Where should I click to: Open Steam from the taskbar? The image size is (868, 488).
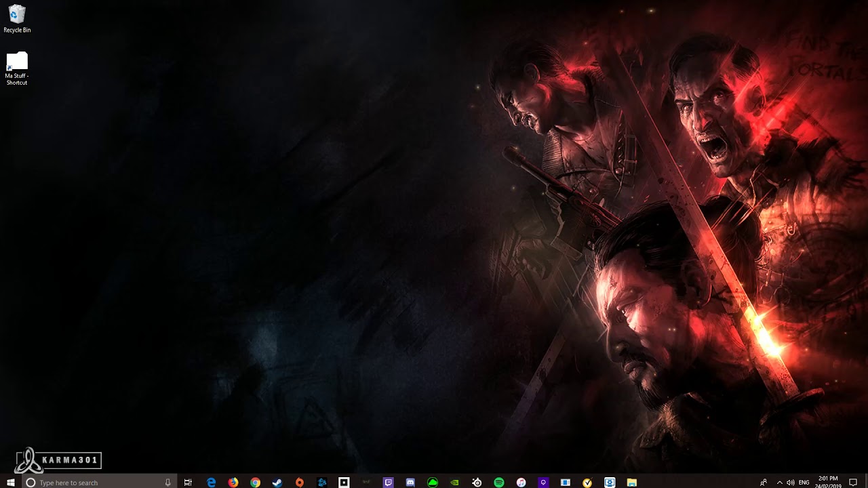(x=277, y=483)
